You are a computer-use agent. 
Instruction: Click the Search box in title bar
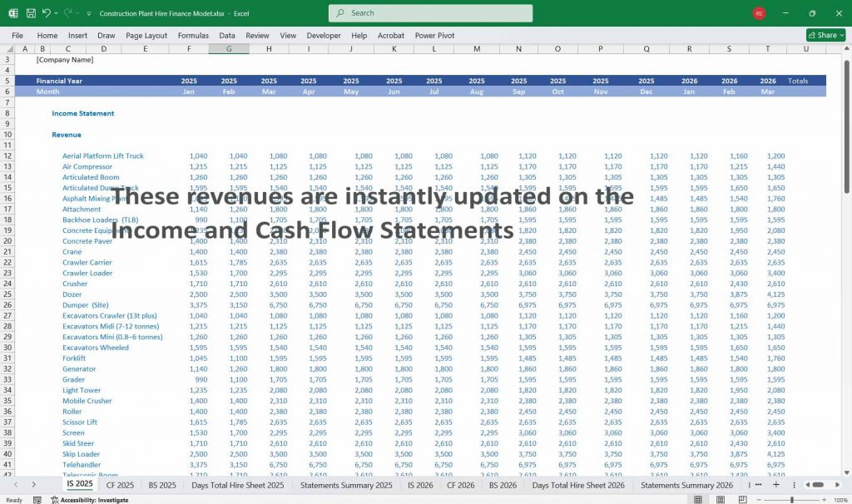tap(430, 13)
